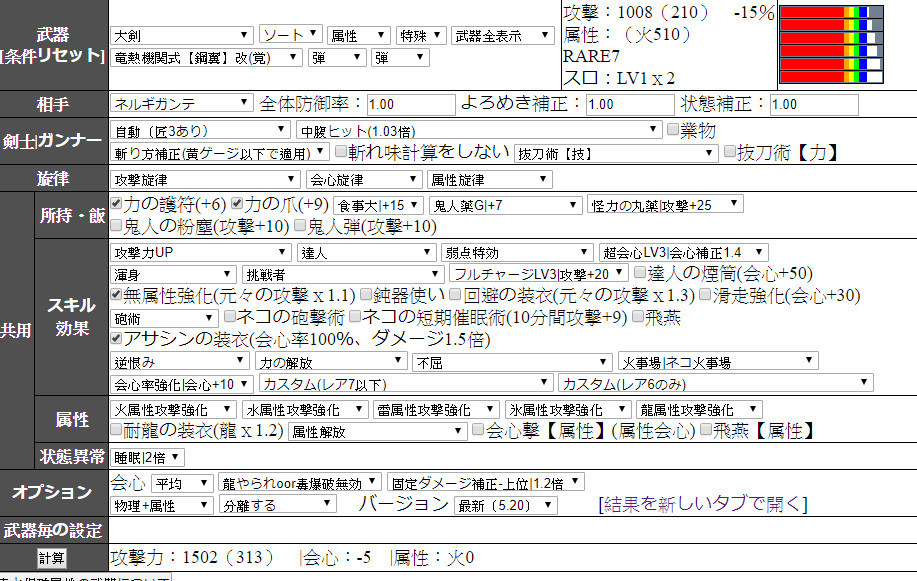Viewport: 917px width, 581px height.
Task: Open the 自動（匠3あり） sharpness dropdown
Action: [x=200, y=130]
